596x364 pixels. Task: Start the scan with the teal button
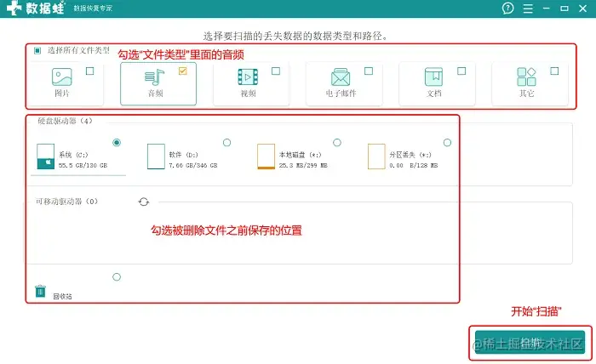[x=530, y=343]
